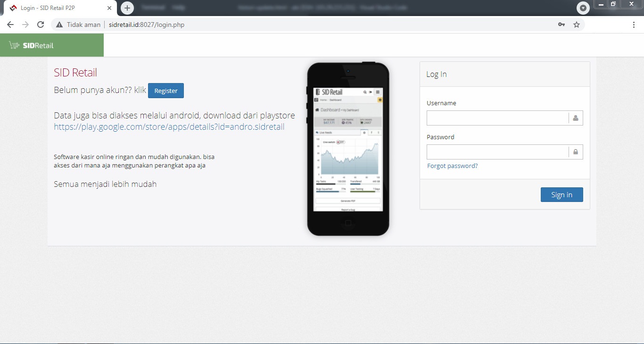Expand the circular dropdown arrow in title bar
The width and height of the screenshot is (644, 344).
[x=583, y=8]
